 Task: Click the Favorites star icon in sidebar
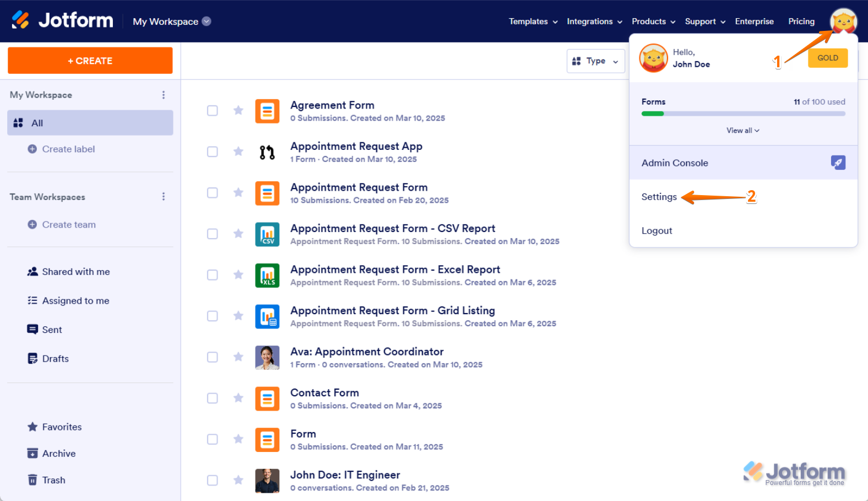[x=32, y=427]
